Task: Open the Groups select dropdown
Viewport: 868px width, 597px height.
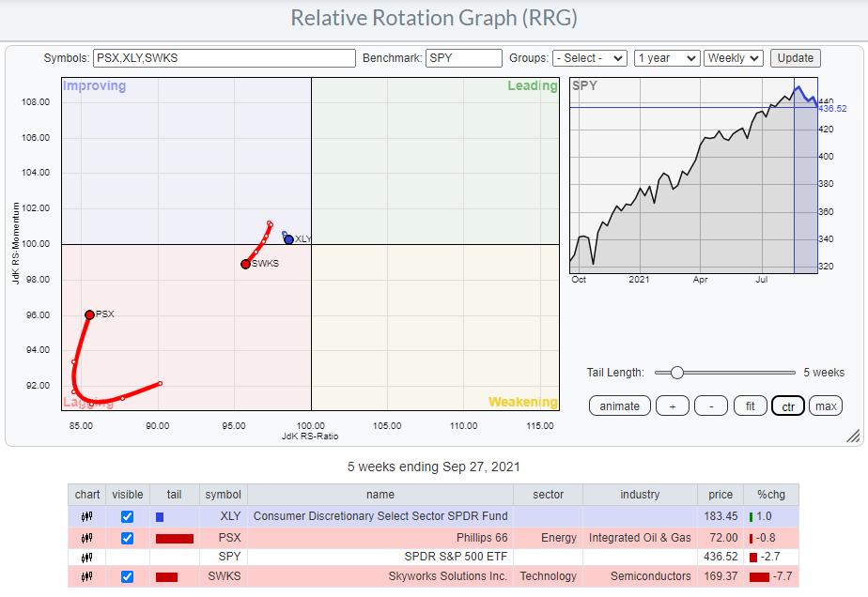Action: [590, 58]
